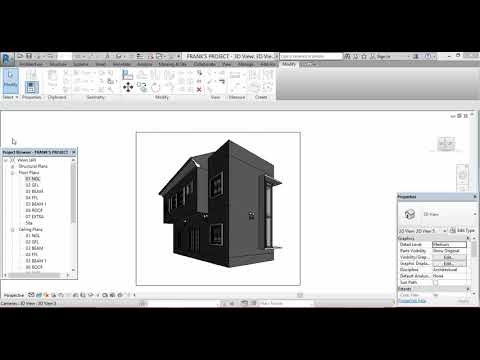
Task: Open the Collaborate ribbon tab
Action: [x=204, y=64]
